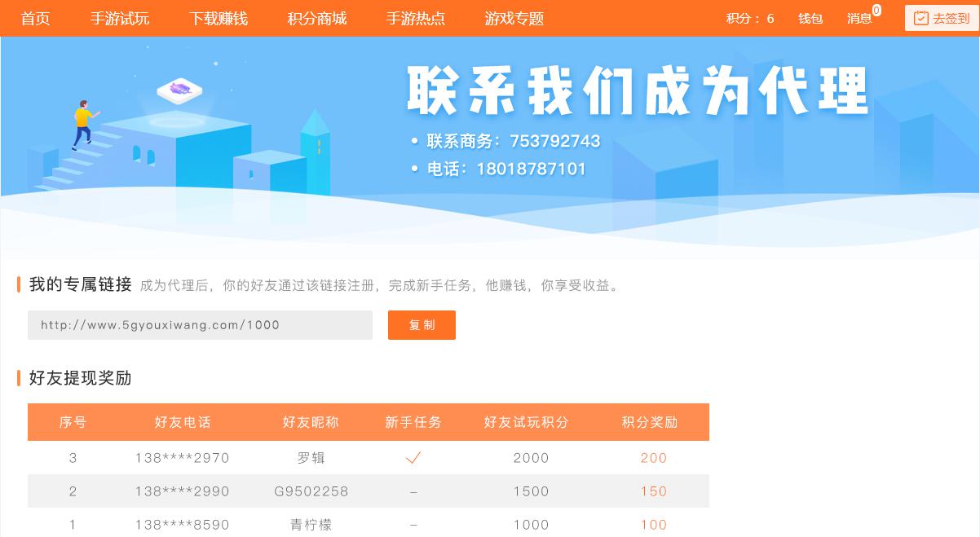
Task: Click the 序号 column header
Action: point(73,422)
